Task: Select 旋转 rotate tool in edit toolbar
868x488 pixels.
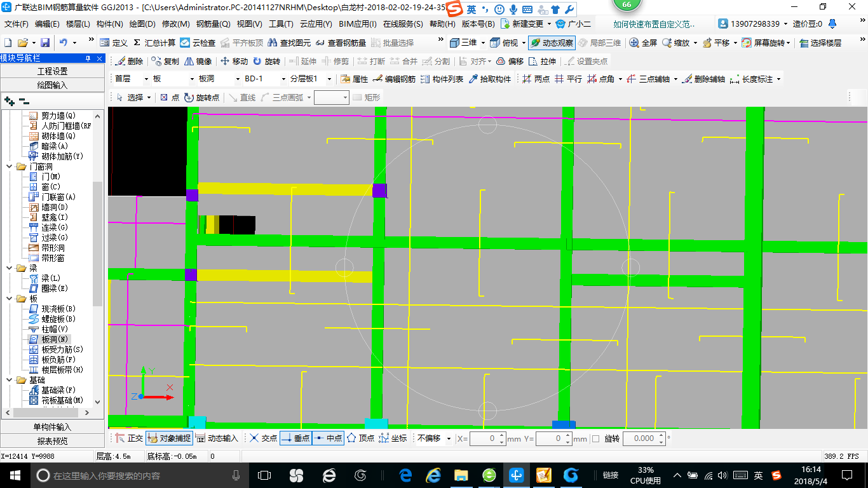Action: coord(266,61)
